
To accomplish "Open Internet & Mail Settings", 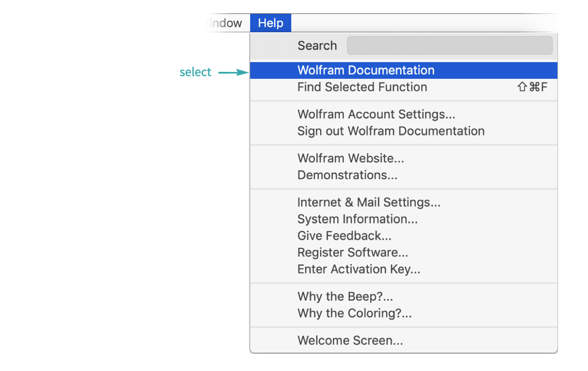I will click(368, 202).
